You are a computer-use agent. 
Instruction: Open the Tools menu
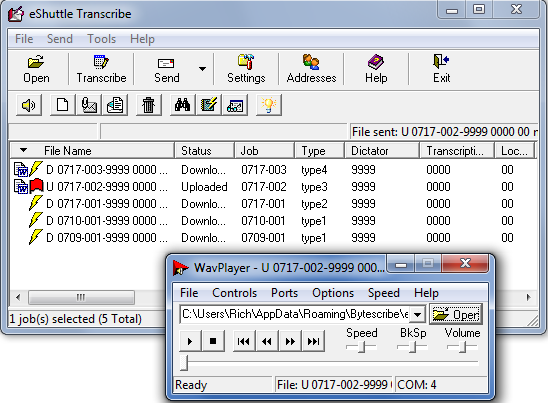(101, 39)
